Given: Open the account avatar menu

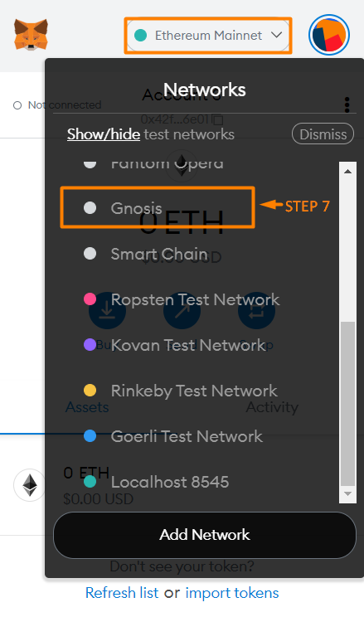Looking at the screenshot, I should [x=329, y=35].
